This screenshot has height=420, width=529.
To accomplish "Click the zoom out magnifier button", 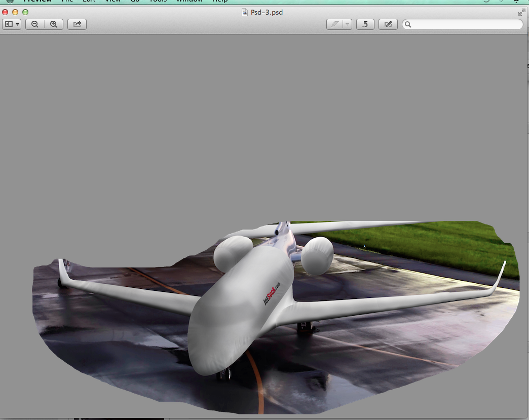I will [35, 24].
